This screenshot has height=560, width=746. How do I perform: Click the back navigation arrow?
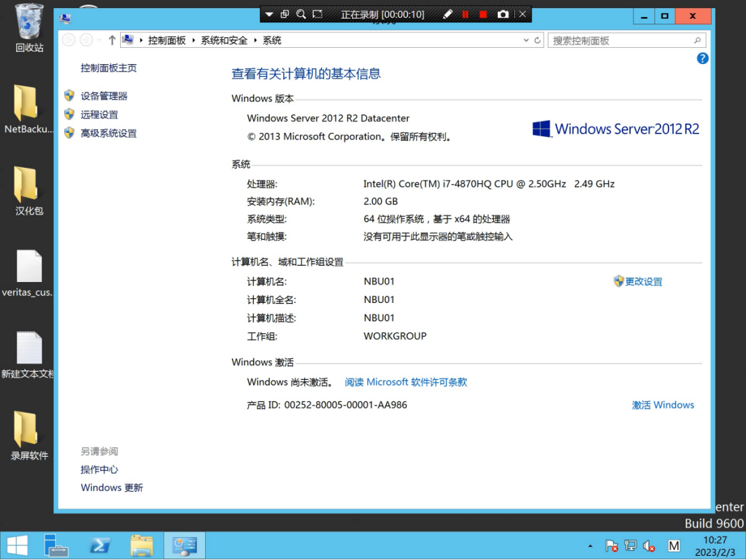point(69,40)
